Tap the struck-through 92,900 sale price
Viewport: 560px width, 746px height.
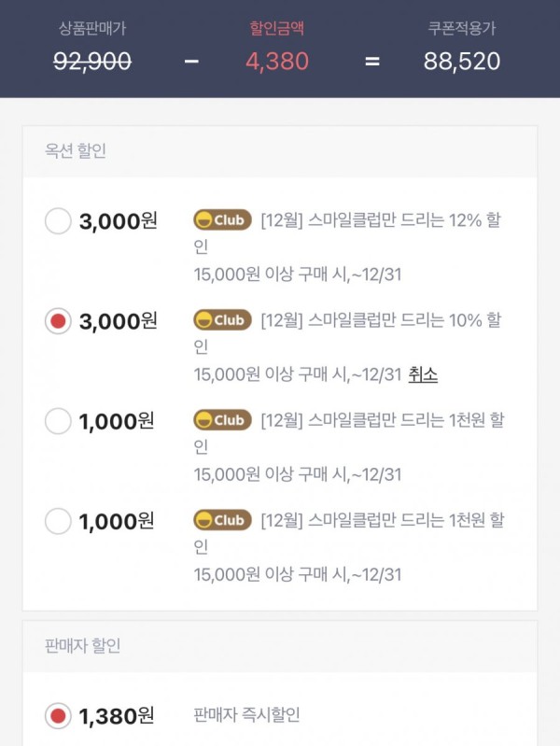click(x=92, y=62)
